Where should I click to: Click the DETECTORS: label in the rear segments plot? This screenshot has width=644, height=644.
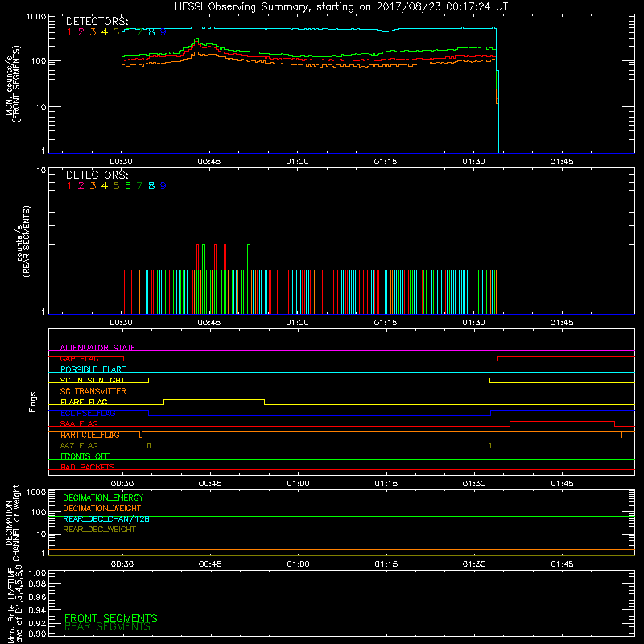click(x=97, y=175)
